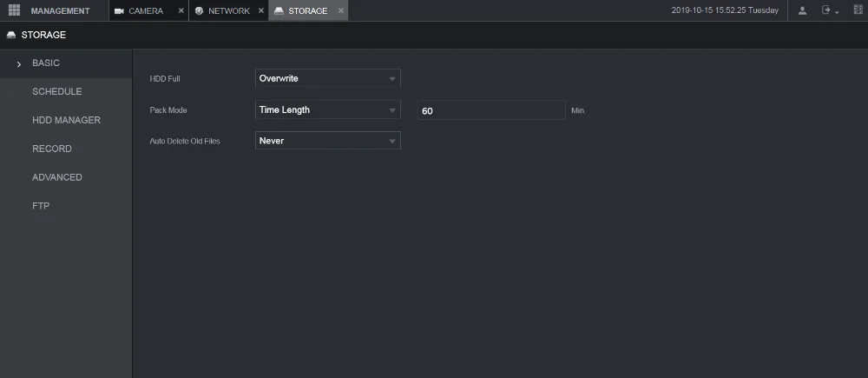Click the disk icon on Storage tab
This screenshot has height=378, width=868.
[279, 11]
